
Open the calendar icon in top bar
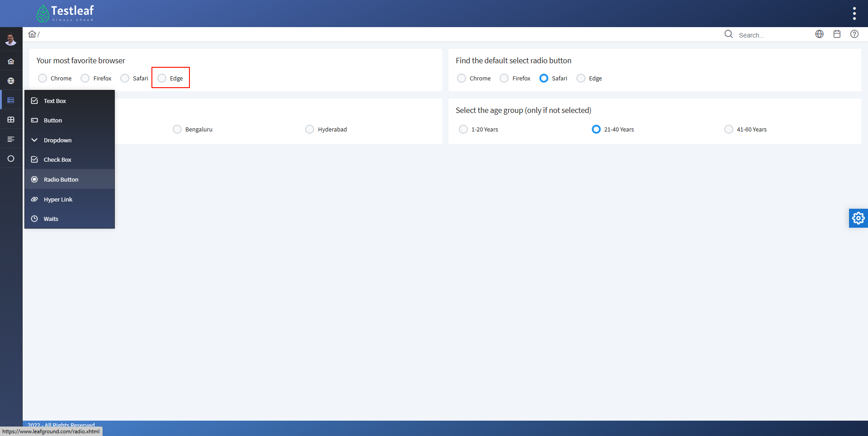pyautogui.click(x=837, y=34)
